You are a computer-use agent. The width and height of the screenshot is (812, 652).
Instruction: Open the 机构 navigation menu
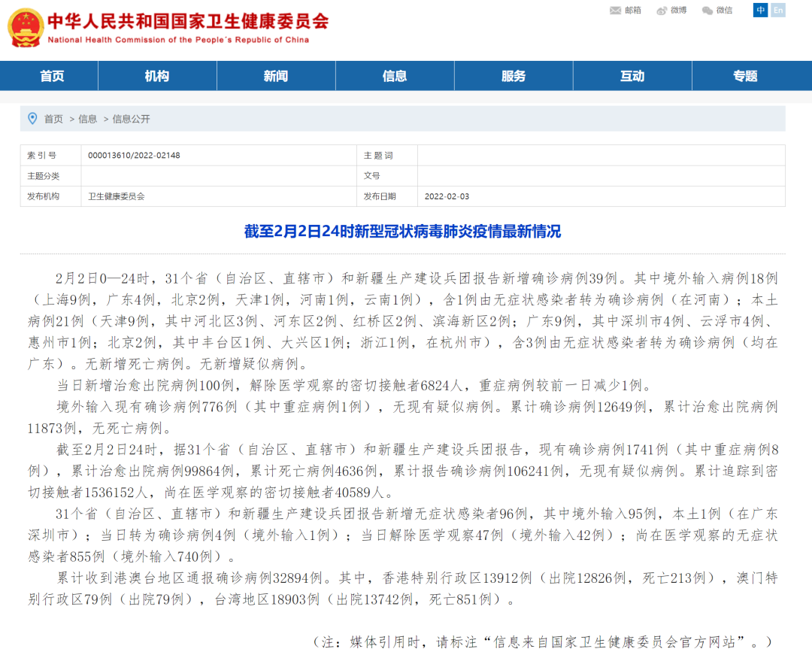(x=157, y=76)
